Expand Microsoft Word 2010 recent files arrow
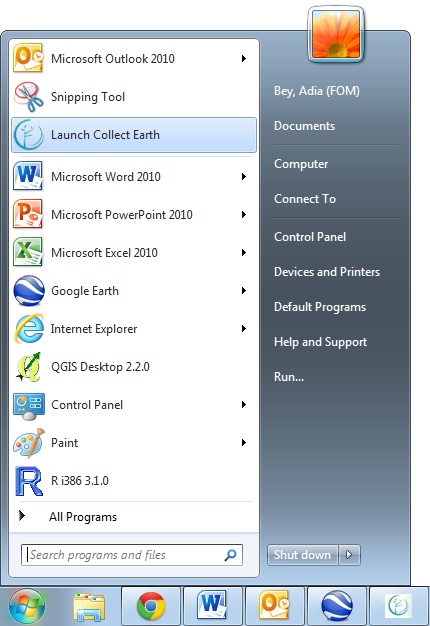430x626 pixels. coord(244,176)
